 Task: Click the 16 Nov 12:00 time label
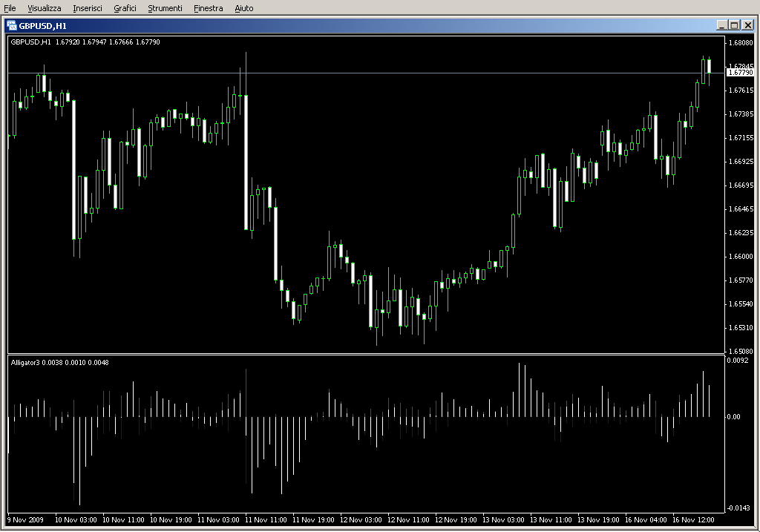693,520
